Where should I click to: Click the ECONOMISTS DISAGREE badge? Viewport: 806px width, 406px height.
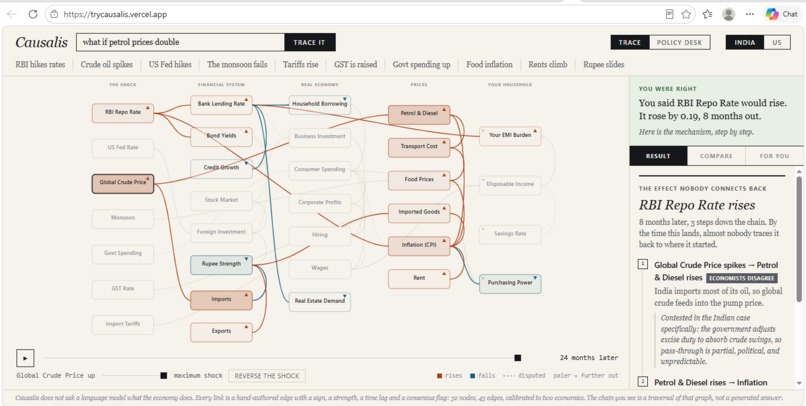[742, 278]
